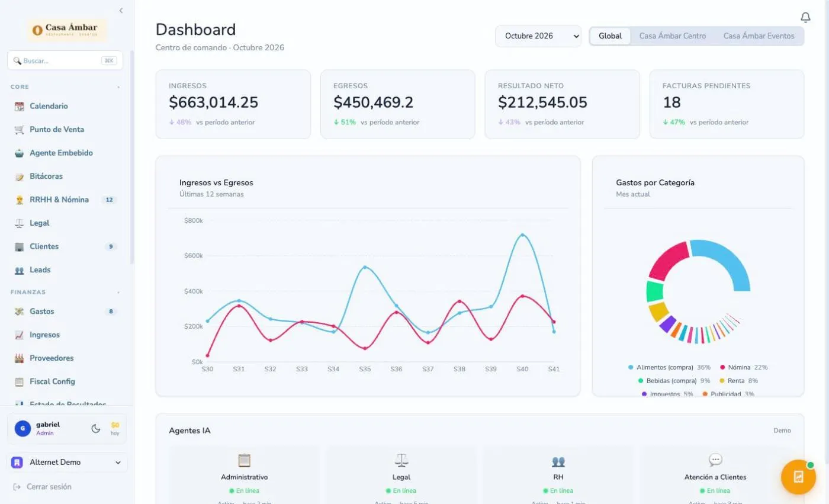Click the Legal agent card title
Viewport: 829px width, 504px height.
[x=401, y=477]
